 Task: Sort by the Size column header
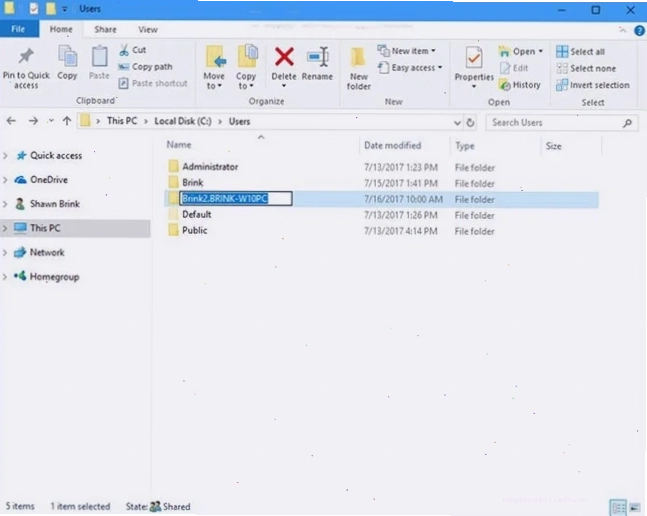coord(553,146)
